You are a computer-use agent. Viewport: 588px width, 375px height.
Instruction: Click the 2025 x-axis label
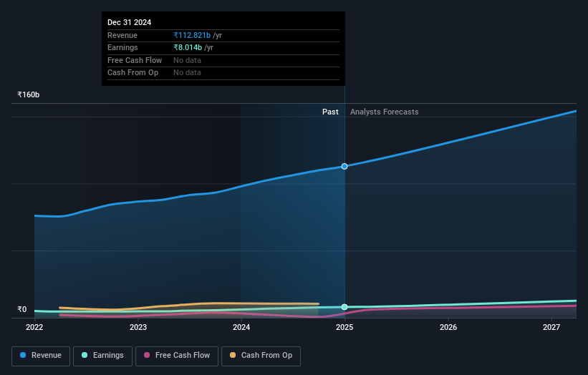pyautogui.click(x=344, y=327)
